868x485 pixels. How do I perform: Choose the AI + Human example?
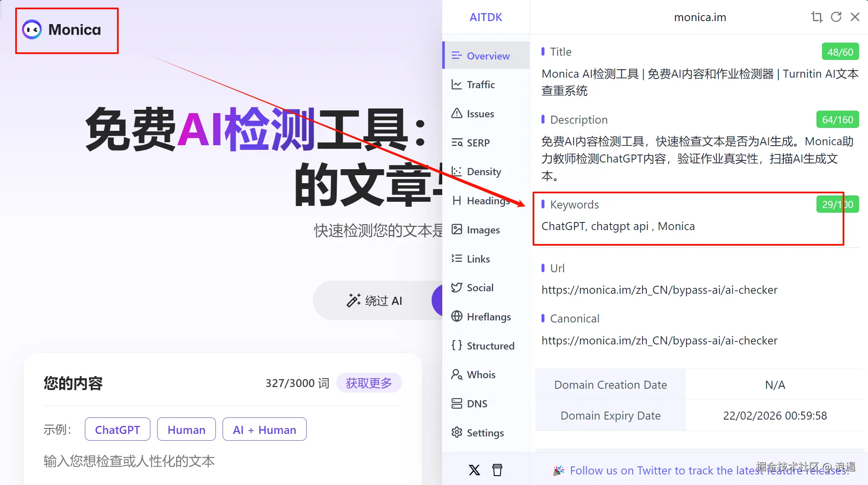click(264, 430)
